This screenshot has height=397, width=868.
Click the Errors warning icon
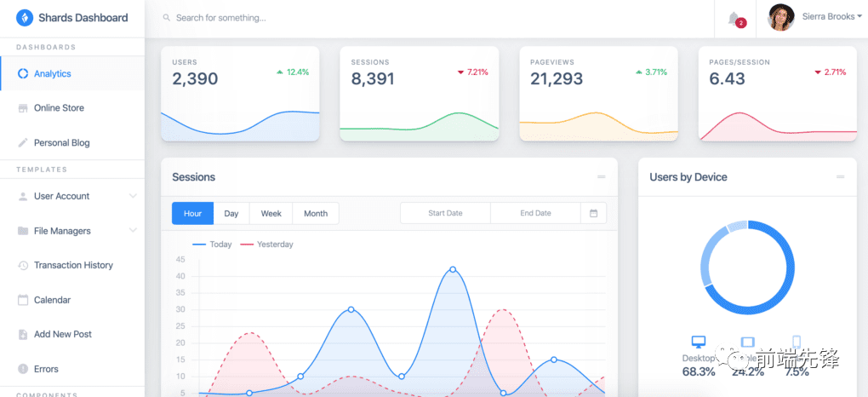click(23, 369)
